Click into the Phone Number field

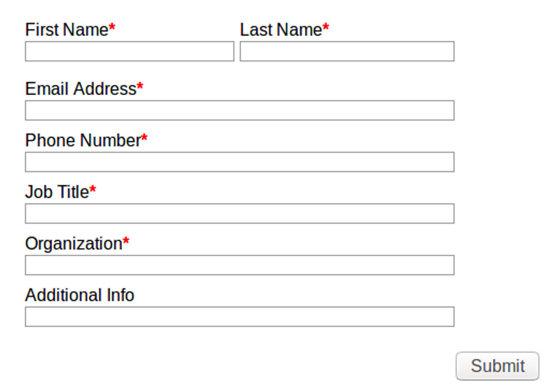click(240, 162)
